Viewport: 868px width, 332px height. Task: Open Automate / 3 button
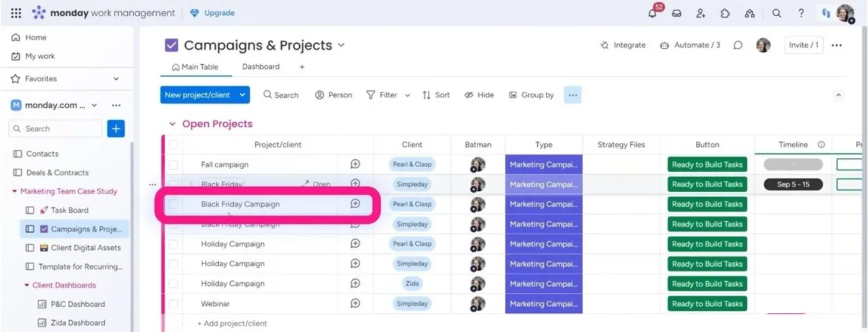(688, 45)
